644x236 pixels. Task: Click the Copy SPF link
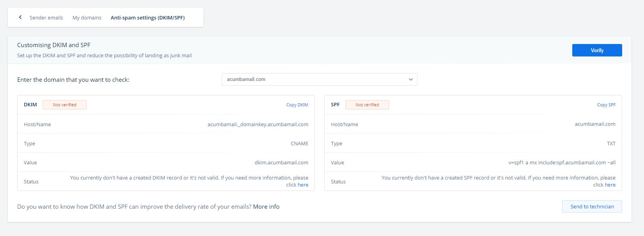pyautogui.click(x=606, y=105)
